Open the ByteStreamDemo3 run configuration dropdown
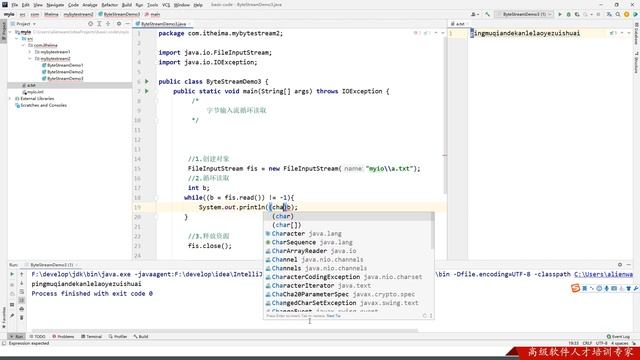 pos(524,14)
